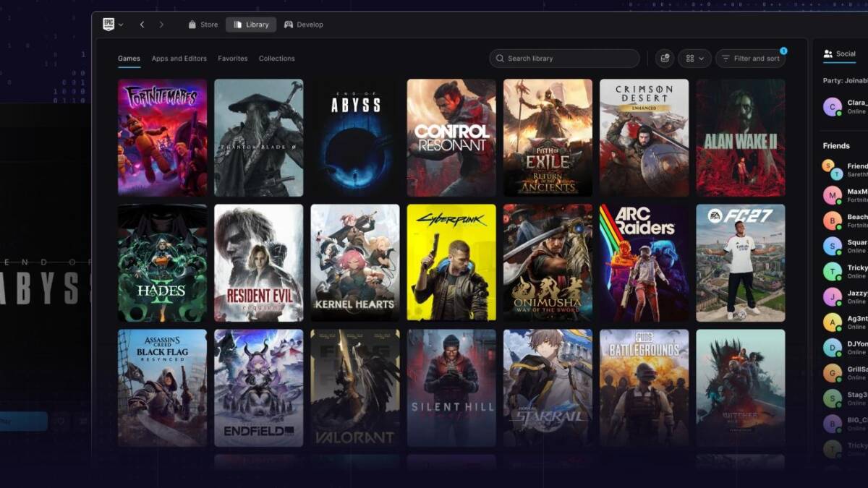Select Onimusha Way of the Sword tile

click(x=548, y=262)
